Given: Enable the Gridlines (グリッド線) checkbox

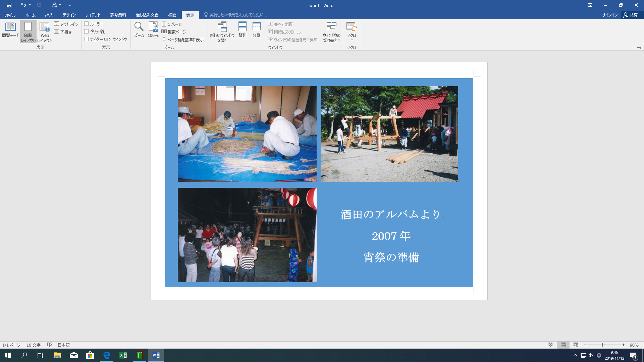Looking at the screenshot, I should tap(86, 32).
